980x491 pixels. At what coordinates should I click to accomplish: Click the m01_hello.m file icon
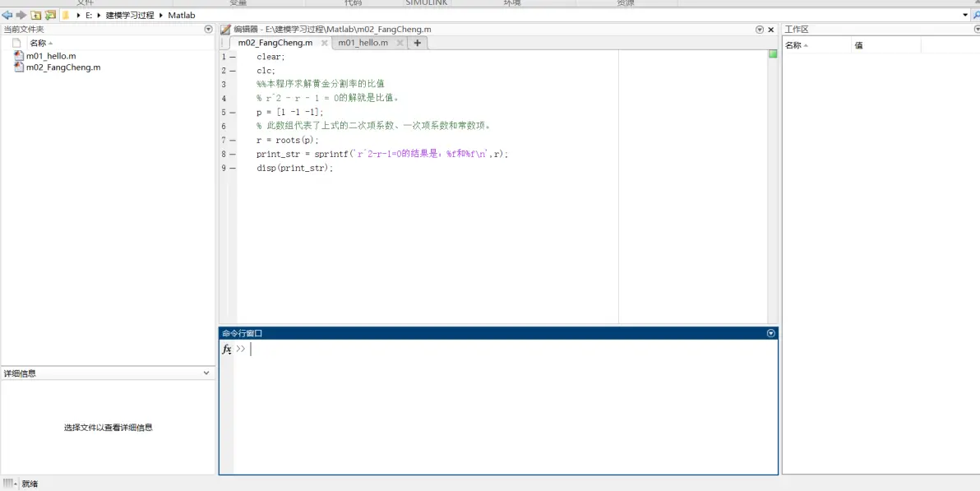(19, 56)
